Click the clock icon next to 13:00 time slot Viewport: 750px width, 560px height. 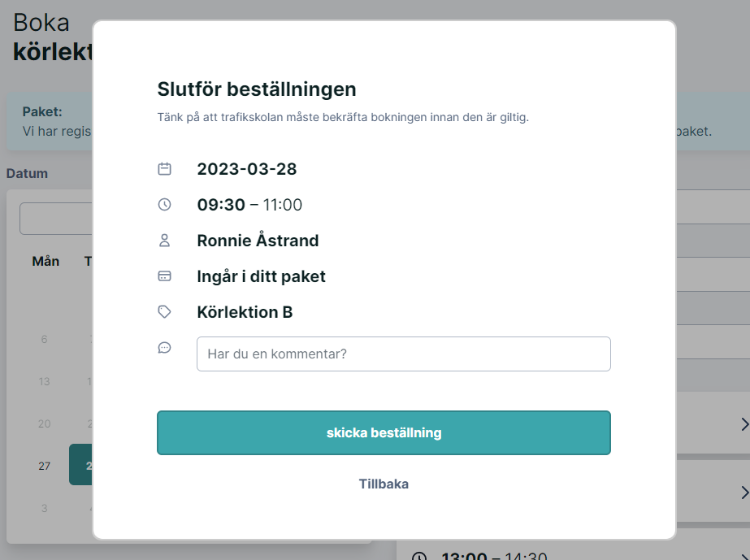(x=419, y=556)
